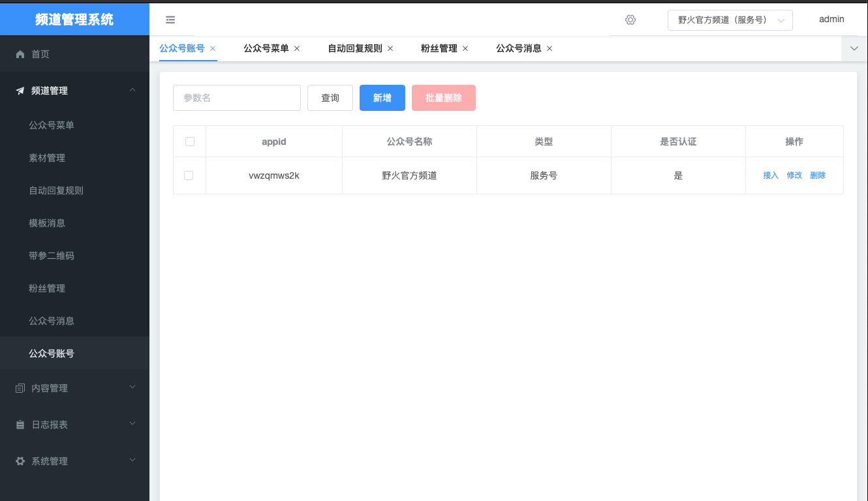Close the 粉丝管理 tab with its X
This screenshot has height=501, width=868.
pos(465,48)
